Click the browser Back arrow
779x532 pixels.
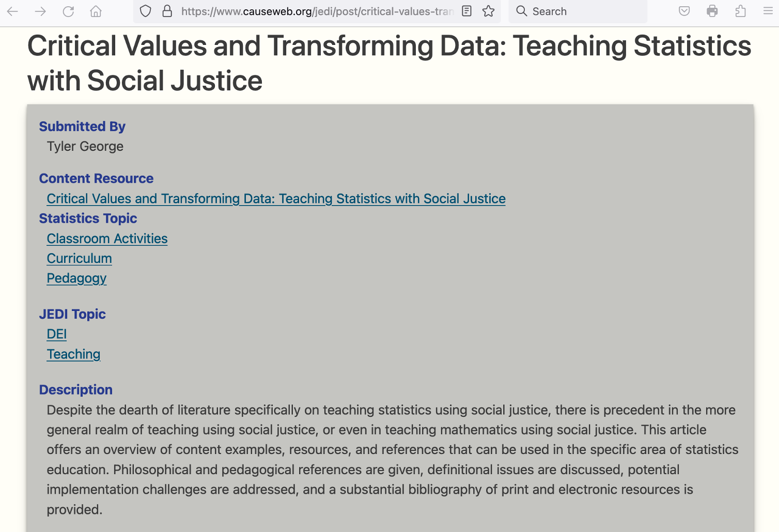[13, 11]
